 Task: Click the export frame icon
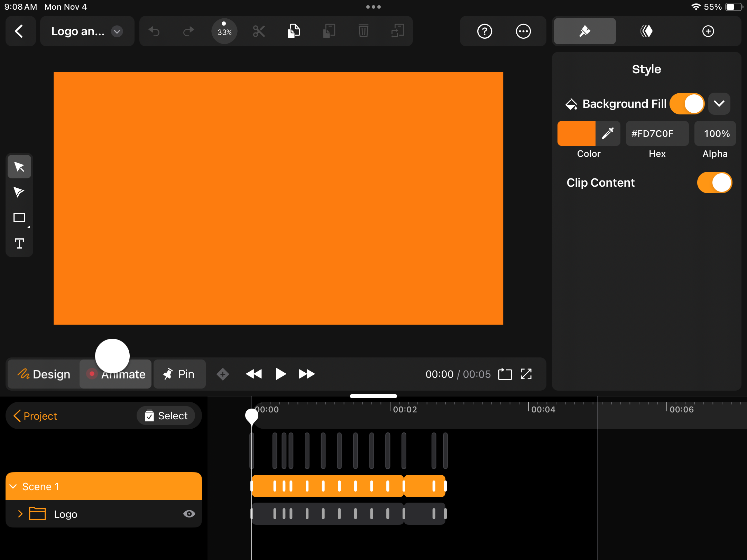point(505,374)
